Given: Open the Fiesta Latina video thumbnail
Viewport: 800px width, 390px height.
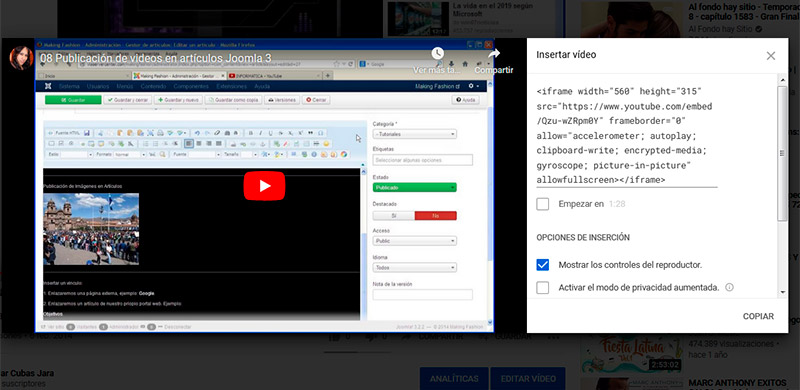Looking at the screenshot, I should pyautogui.click(x=633, y=354).
